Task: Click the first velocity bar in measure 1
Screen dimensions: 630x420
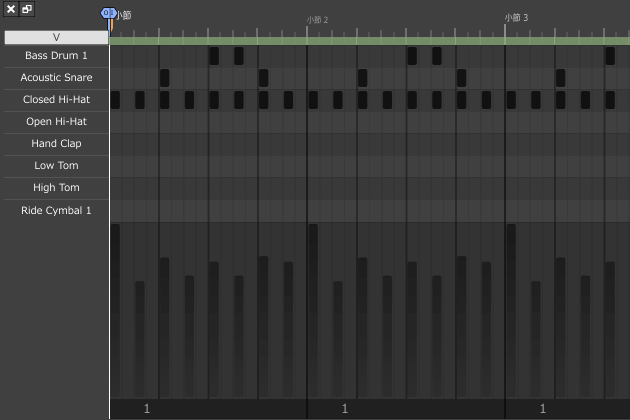Action: [115, 310]
